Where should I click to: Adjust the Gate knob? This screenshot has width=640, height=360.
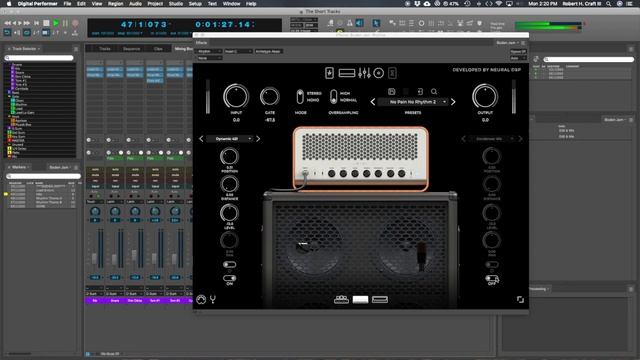click(x=270, y=97)
